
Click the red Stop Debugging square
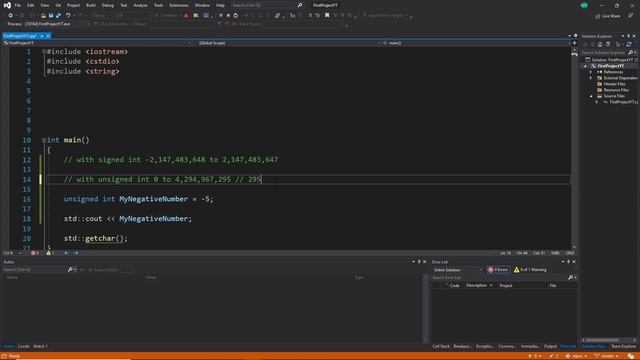click(x=228, y=16)
